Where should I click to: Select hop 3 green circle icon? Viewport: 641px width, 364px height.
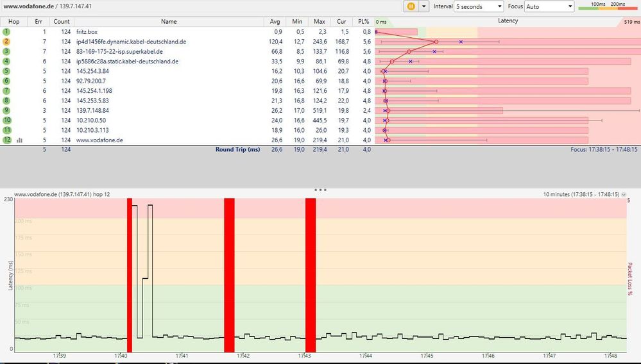tap(6, 51)
